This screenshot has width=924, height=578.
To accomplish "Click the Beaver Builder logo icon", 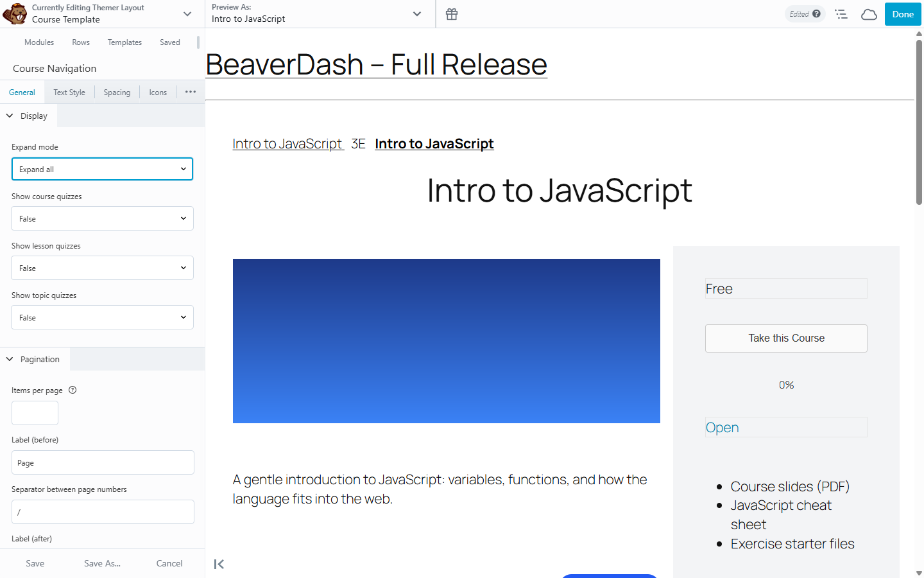I will coord(14,13).
